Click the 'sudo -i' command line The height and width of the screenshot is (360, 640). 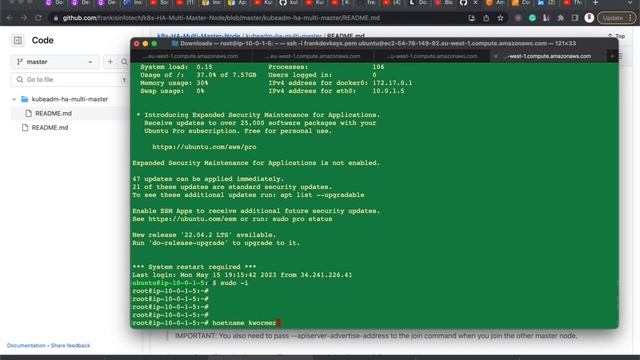[x=190, y=283]
